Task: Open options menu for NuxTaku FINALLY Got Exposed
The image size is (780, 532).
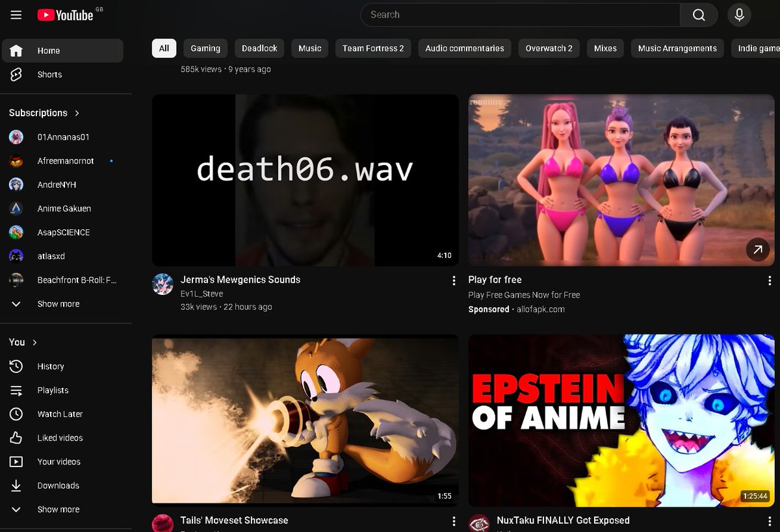Action: pyautogui.click(x=770, y=521)
